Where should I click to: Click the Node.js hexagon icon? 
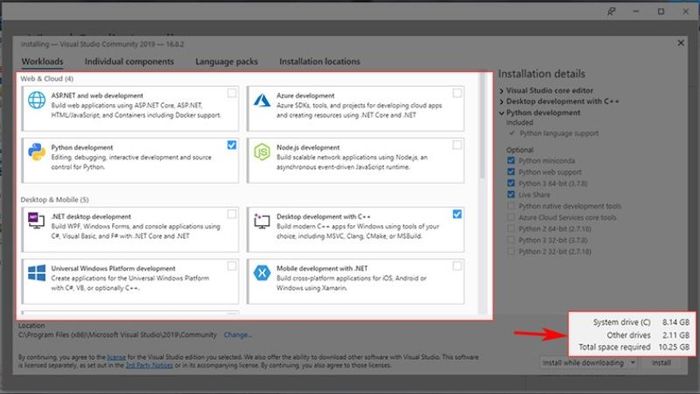262,152
